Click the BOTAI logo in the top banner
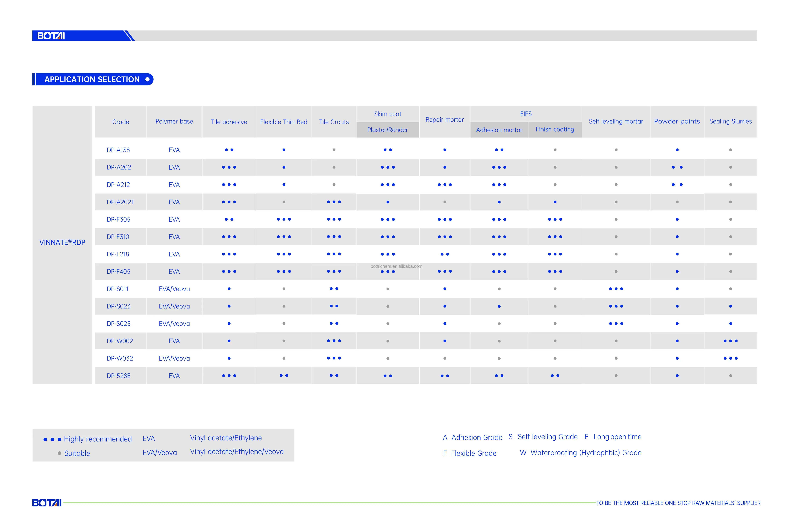 [x=51, y=36]
